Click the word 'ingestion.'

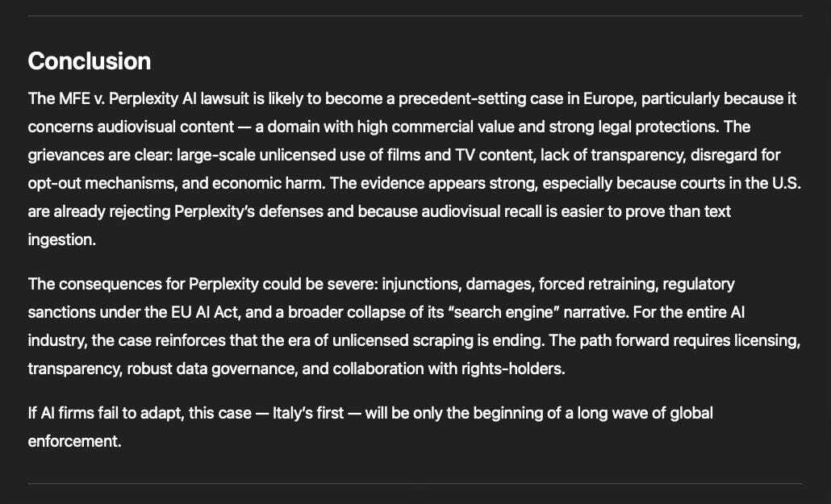[62, 240]
